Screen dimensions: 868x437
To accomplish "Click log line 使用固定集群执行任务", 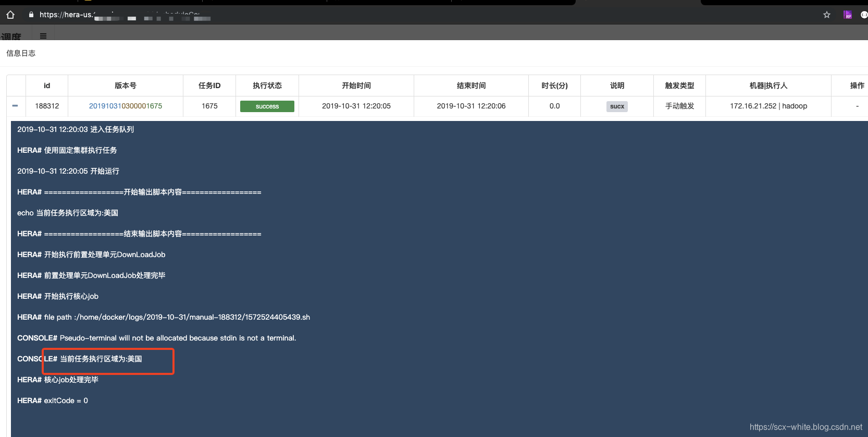I will click(x=67, y=150).
